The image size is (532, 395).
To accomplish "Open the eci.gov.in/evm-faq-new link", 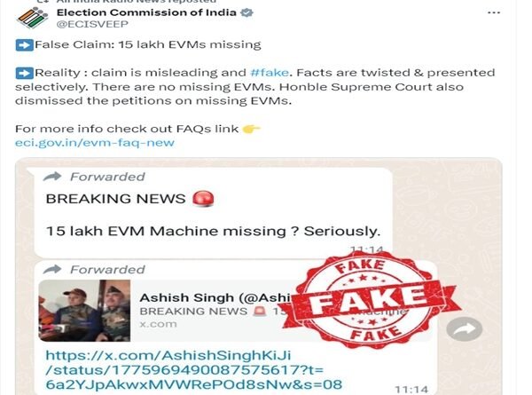I will click(95, 143).
